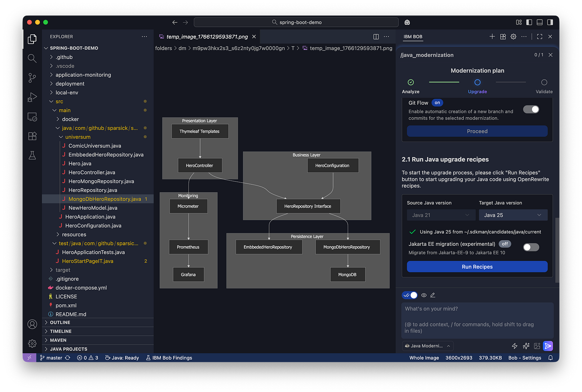Viewport: 582px width, 392px height.
Task: Toggle the primary side bar layout icon
Action: pos(529,22)
